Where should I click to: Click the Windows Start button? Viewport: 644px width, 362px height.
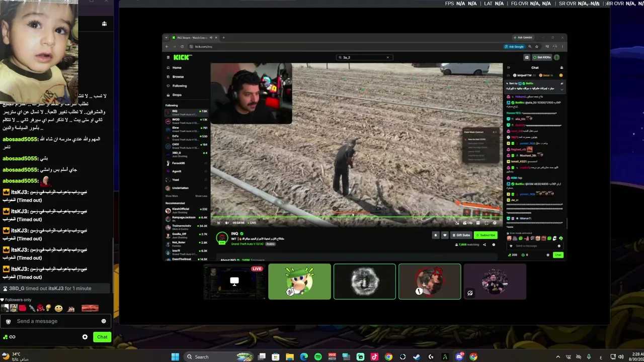pyautogui.click(x=175, y=356)
